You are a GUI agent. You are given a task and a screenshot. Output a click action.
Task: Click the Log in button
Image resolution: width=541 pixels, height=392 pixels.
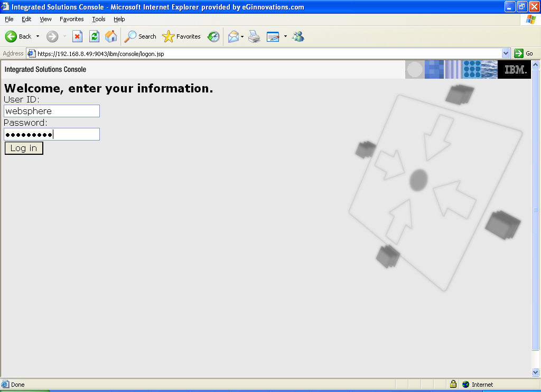tap(24, 148)
